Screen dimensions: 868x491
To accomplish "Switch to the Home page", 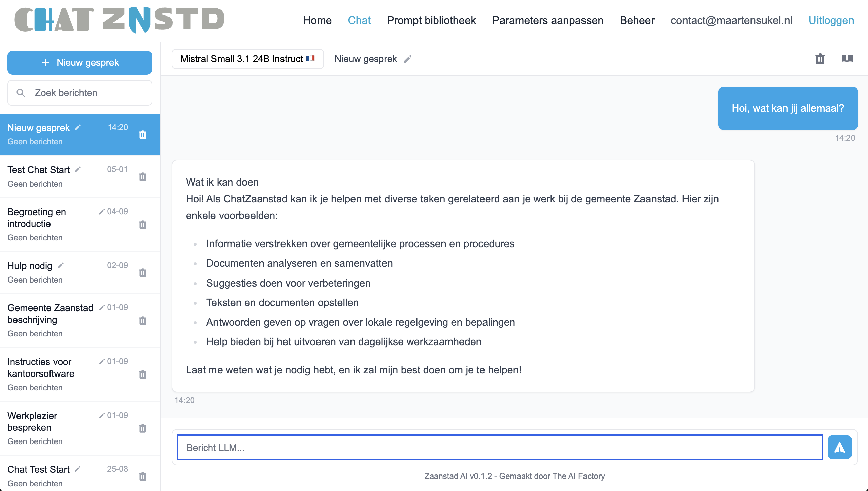I will coord(317,20).
